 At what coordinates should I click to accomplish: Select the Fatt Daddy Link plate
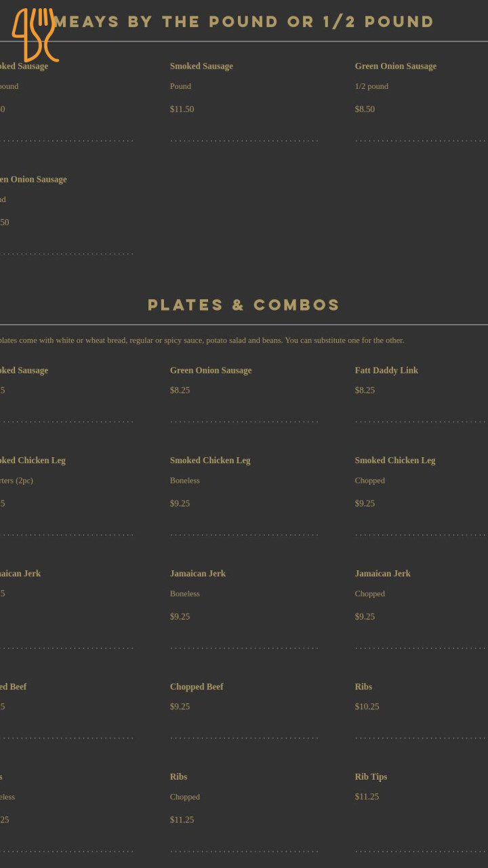(x=386, y=371)
